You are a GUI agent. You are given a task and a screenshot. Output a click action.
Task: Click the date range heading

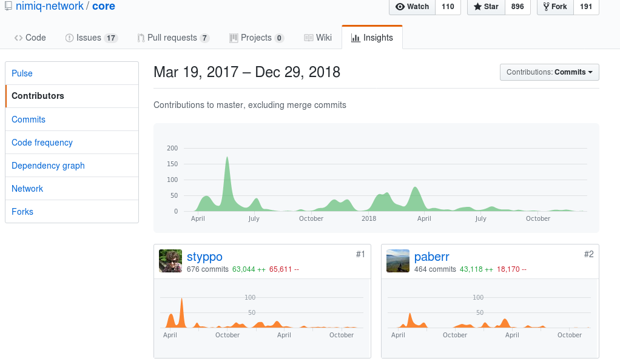(x=247, y=72)
